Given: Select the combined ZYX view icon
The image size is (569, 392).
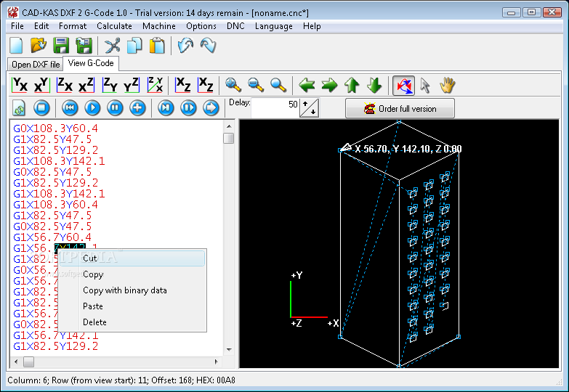Looking at the screenshot, I should pos(155,85).
